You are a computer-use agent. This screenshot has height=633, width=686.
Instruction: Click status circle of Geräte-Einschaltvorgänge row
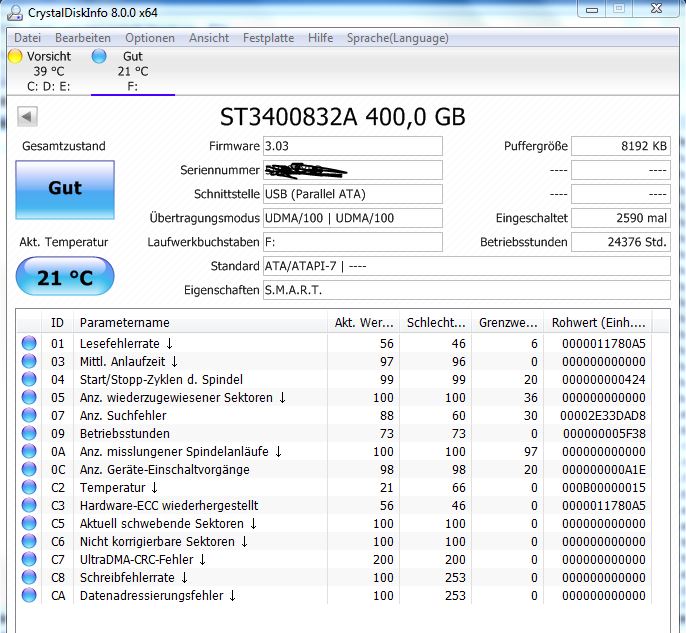(29, 469)
